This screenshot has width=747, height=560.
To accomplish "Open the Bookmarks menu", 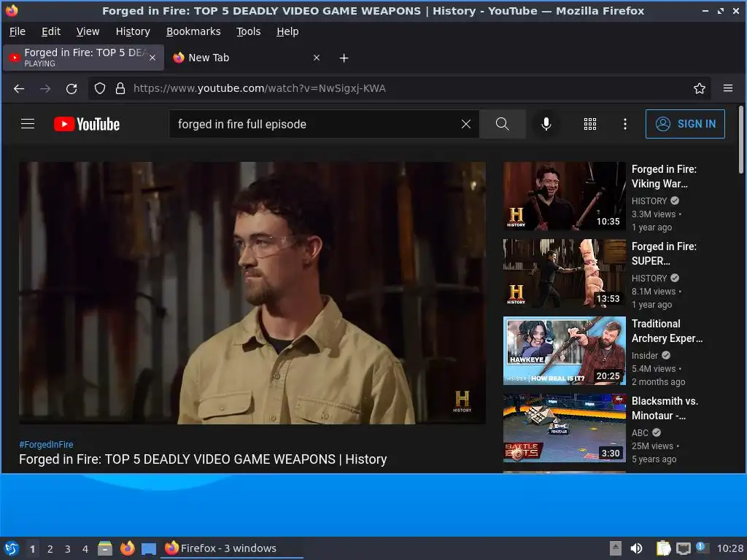I will pos(193,31).
